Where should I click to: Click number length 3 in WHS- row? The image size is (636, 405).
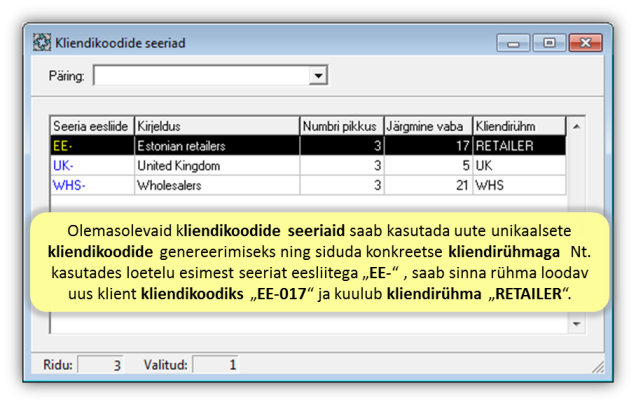[x=342, y=185]
